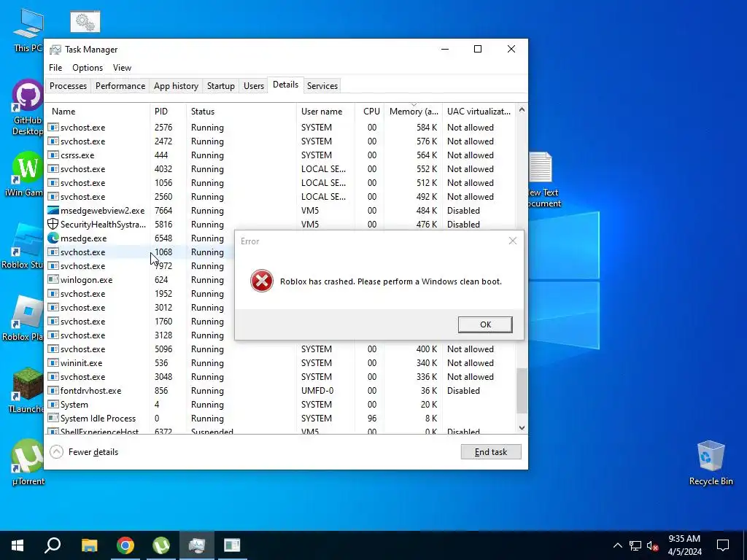Sort by Memory column header
Viewport: 747px width, 560px height.
(x=414, y=112)
